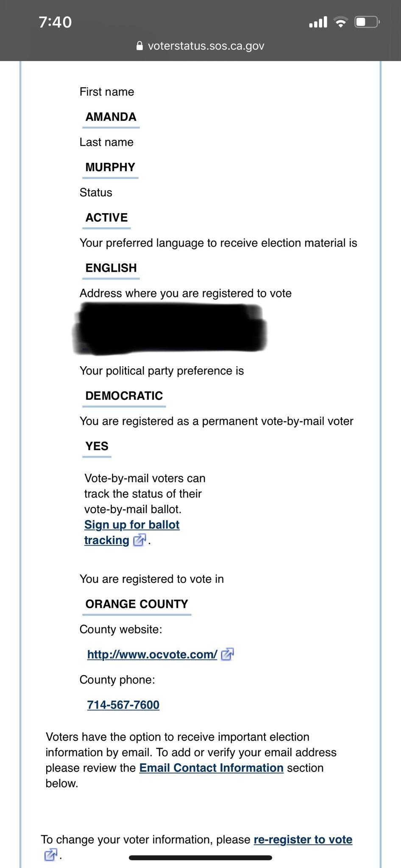Open the http://www.ocvote.com/ county website link
The width and height of the screenshot is (401, 868).
152,654
